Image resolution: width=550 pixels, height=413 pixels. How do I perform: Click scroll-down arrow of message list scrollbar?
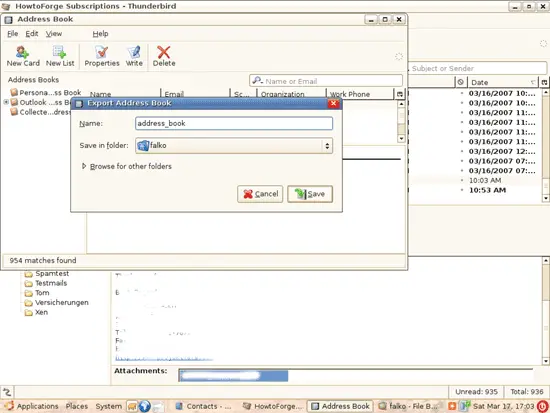click(x=545, y=198)
